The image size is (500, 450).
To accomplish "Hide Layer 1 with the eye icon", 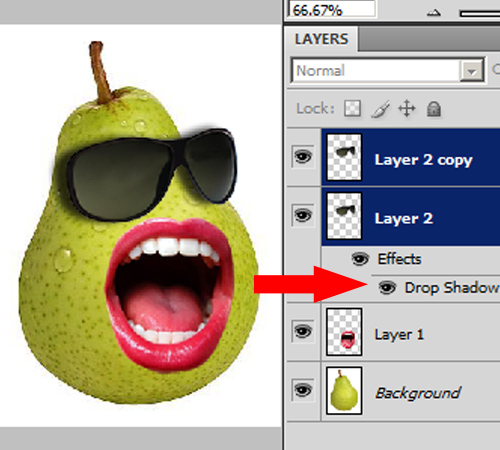I will (303, 331).
